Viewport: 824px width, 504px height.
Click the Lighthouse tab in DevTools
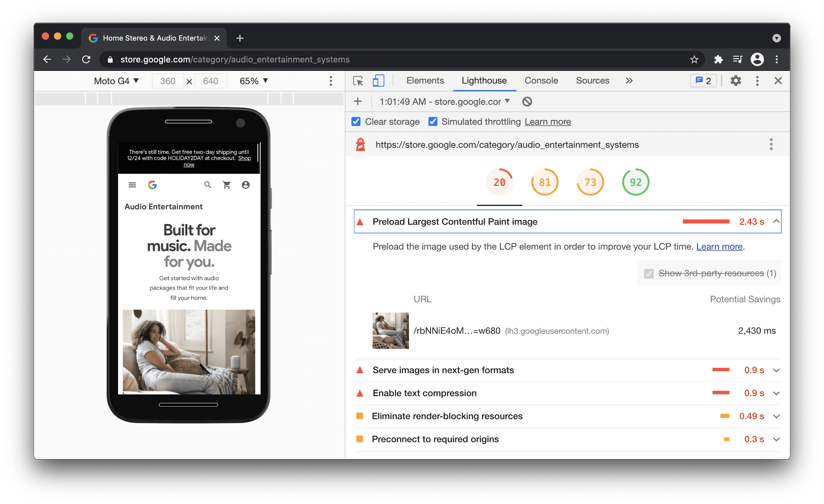483,81
